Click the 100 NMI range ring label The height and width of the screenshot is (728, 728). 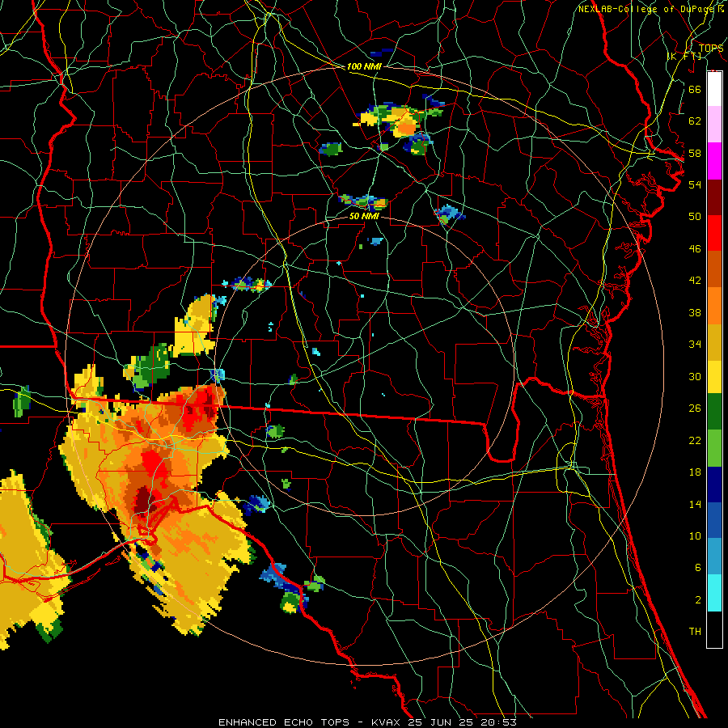[x=364, y=66]
